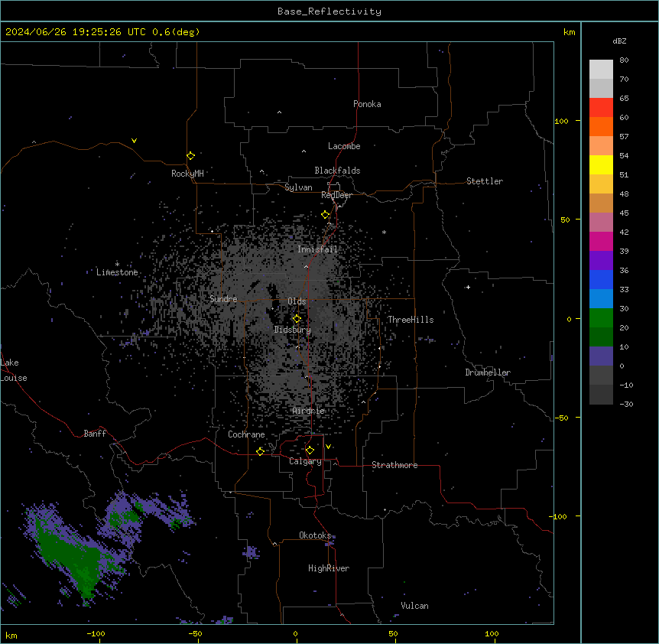Select the Banff label
659x644 pixels.
pyautogui.click(x=95, y=434)
